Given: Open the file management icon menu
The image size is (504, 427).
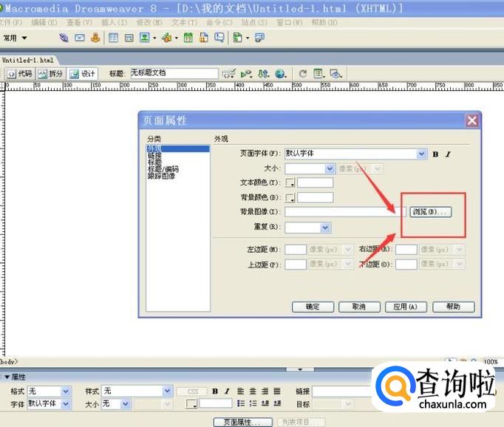Looking at the screenshot, I should point(264,74).
